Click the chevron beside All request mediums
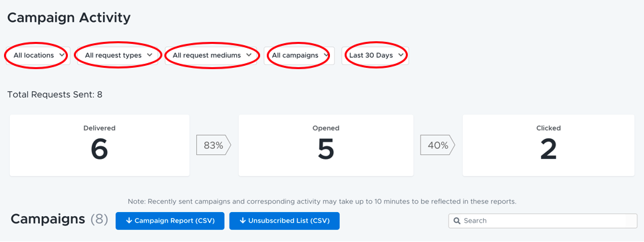This screenshot has width=644, height=242. [248, 55]
